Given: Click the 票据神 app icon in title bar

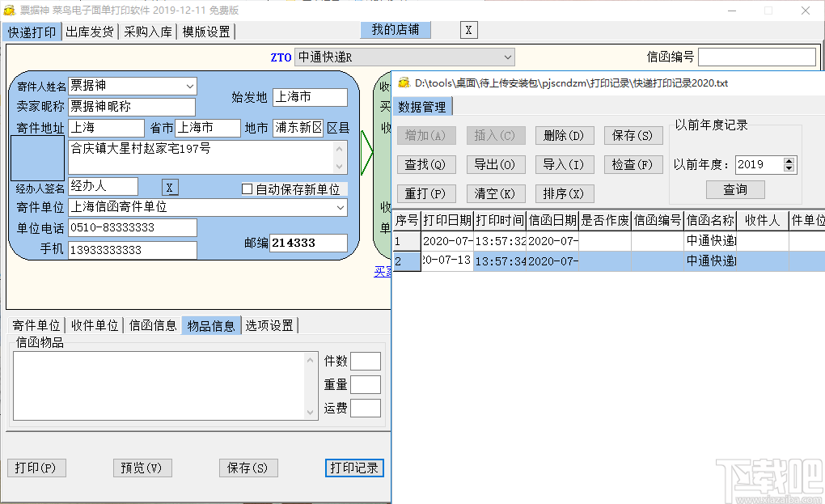Looking at the screenshot, I should point(9,10).
